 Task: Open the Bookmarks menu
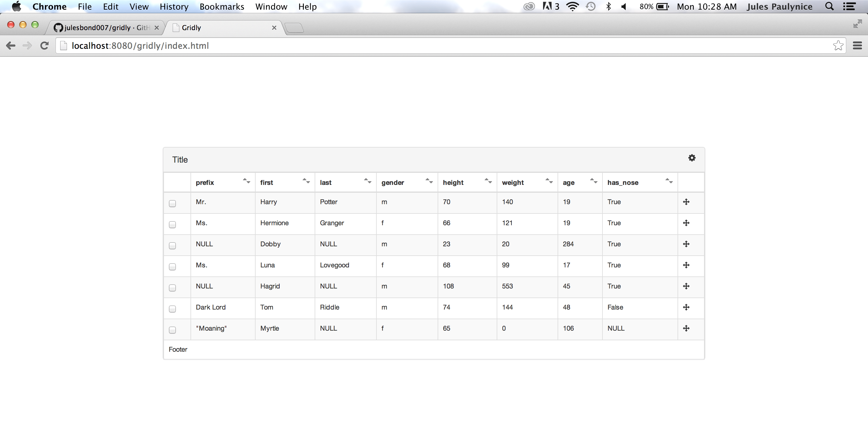[x=222, y=6]
